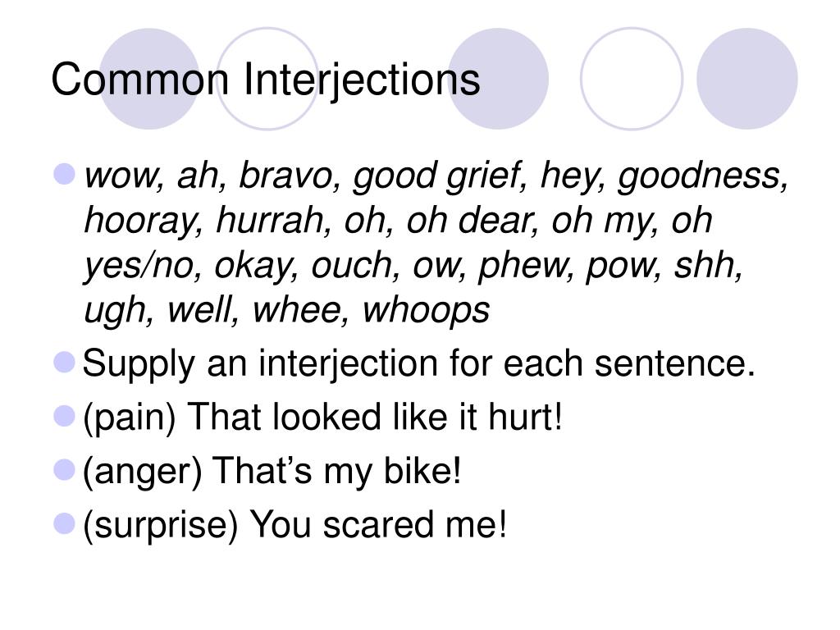Click the italic words 'good grief'

click(437, 176)
